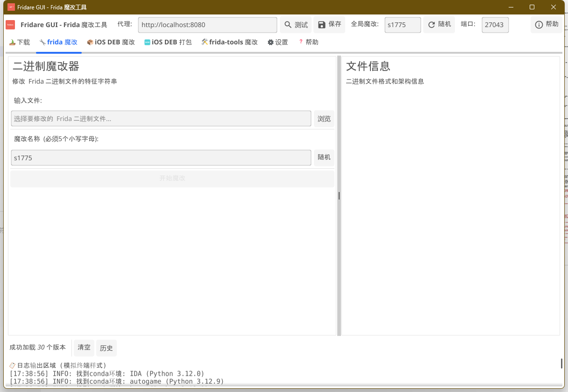Click the vertical splitter handle between panels
The image size is (568, 392).
[x=339, y=196]
